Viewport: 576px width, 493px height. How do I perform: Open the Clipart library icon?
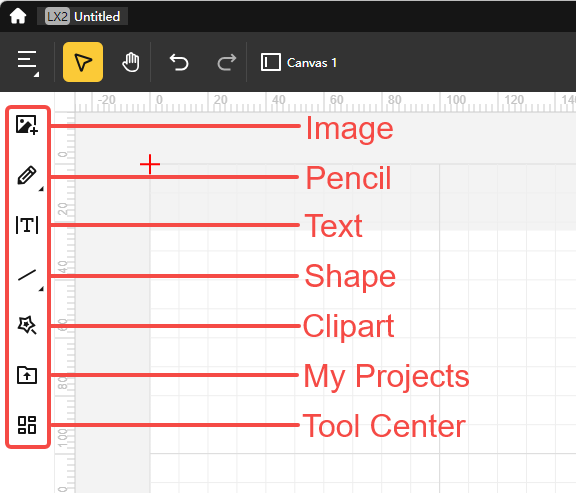tap(27, 325)
